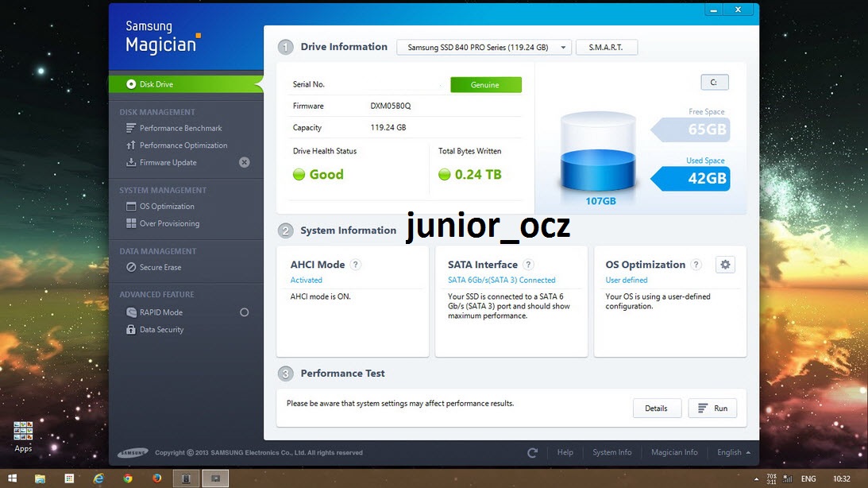The height and width of the screenshot is (488, 868).
Task: Launch Internet Explorer from taskbar
Action: (x=98, y=478)
